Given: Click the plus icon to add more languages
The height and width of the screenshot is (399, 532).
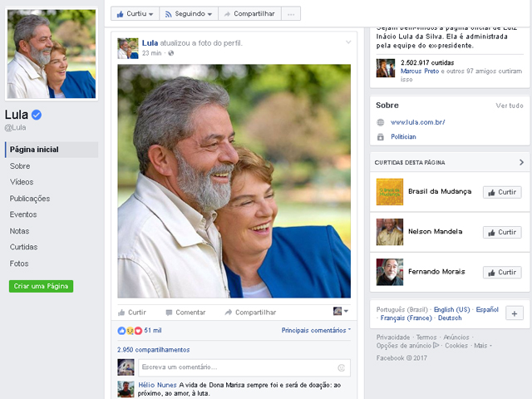Looking at the screenshot, I should point(515,313).
